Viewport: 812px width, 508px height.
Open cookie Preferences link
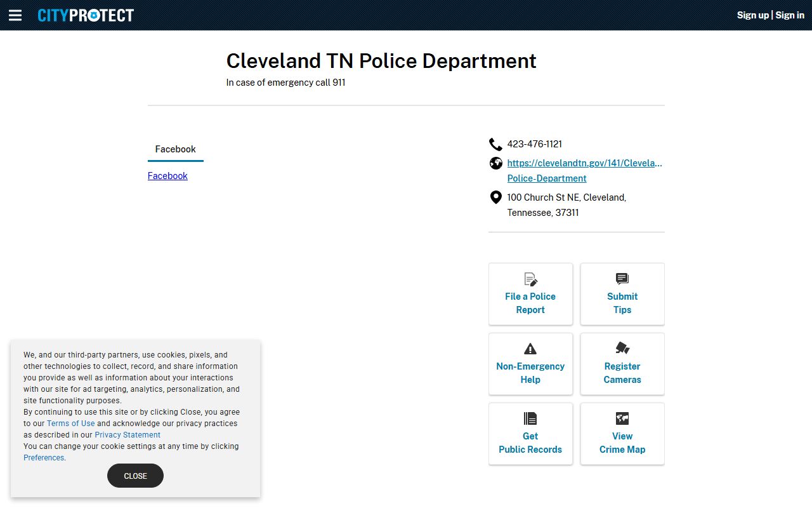coord(44,458)
